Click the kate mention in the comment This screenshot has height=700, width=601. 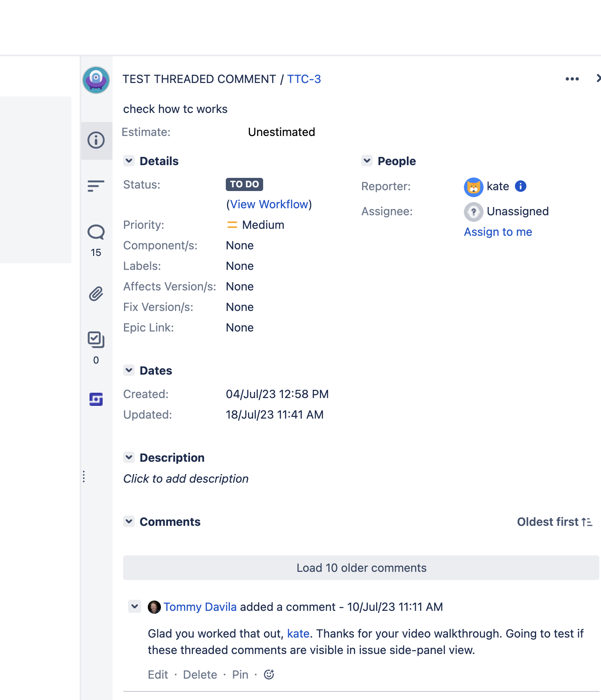(x=298, y=633)
